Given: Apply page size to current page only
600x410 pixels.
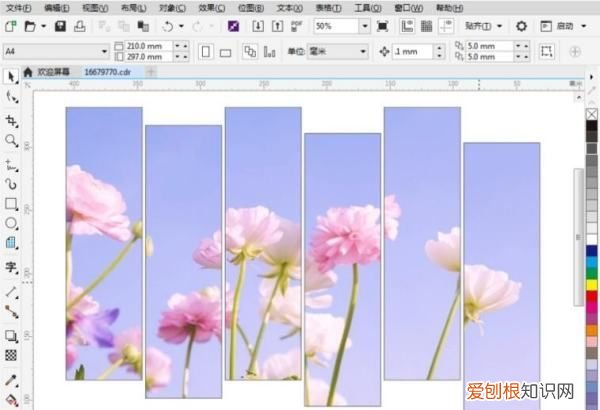Looking at the screenshot, I should pyautogui.click(x=269, y=52).
